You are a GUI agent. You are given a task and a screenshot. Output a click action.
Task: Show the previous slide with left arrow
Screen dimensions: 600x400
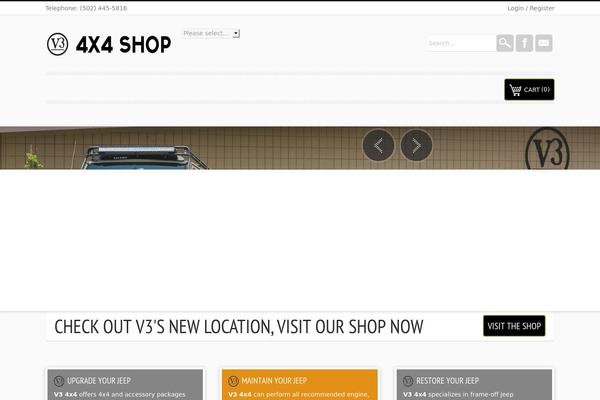click(x=378, y=145)
